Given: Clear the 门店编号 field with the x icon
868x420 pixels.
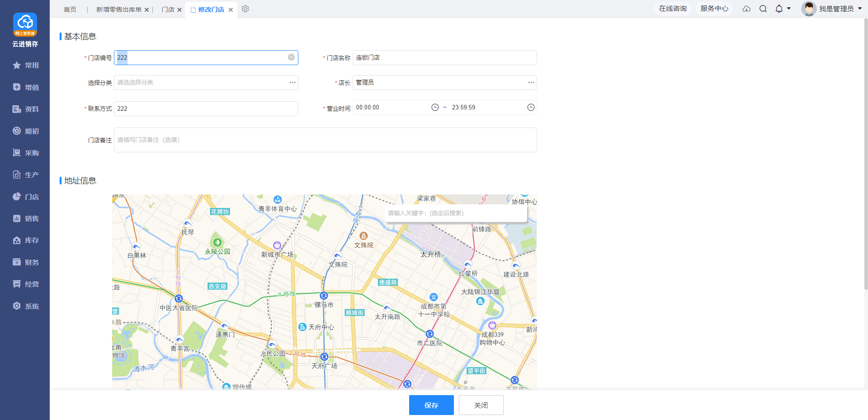Looking at the screenshot, I should pos(292,57).
